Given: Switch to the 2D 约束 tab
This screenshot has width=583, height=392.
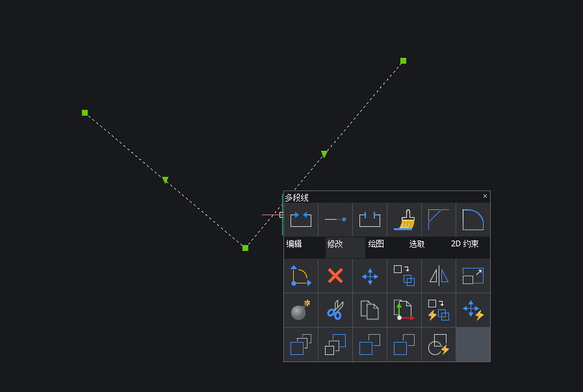Looking at the screenshot, I should [465, 244].
